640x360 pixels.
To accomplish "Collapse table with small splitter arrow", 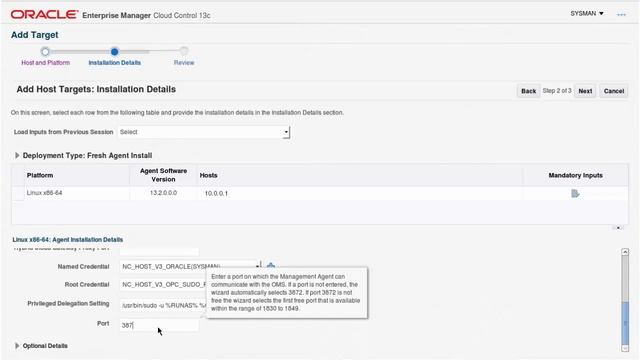I will [x=618, y=228].
